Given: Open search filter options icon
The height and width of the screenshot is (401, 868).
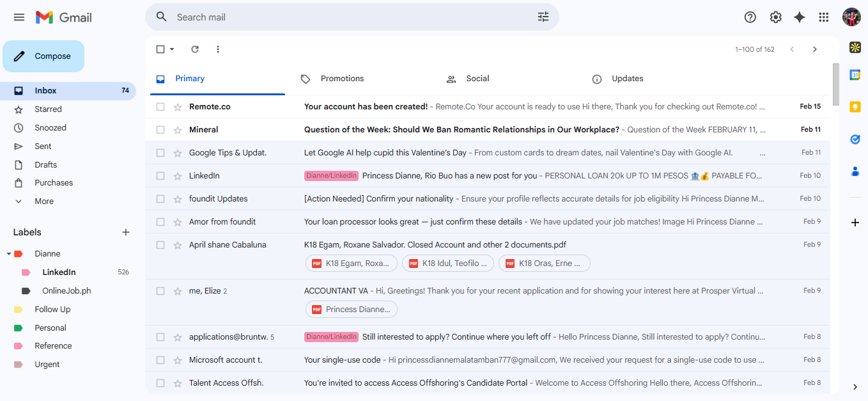Looking at the screenshot, I should click(543, 17).
